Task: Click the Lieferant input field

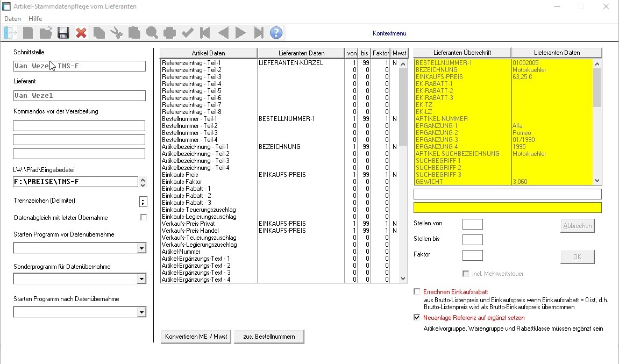Action: pos(80,96)
